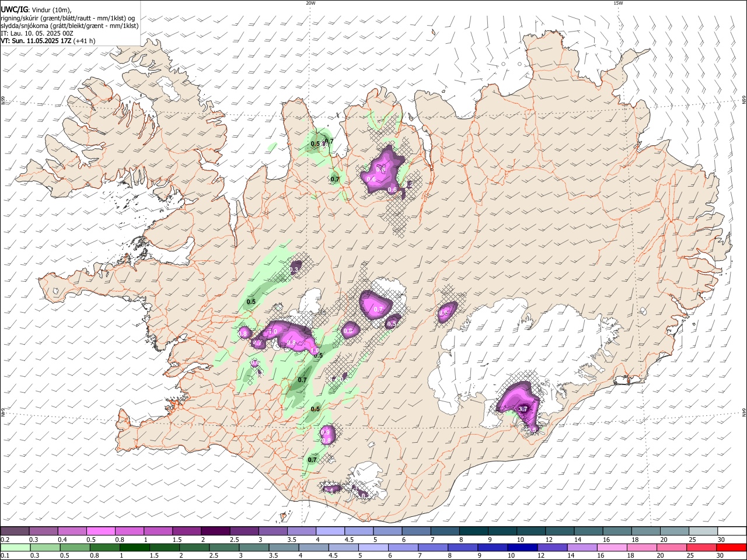This screenshot has width=747, height=560.
Task: Click the '3.7' value on southeast glacier
Action: 523,409
